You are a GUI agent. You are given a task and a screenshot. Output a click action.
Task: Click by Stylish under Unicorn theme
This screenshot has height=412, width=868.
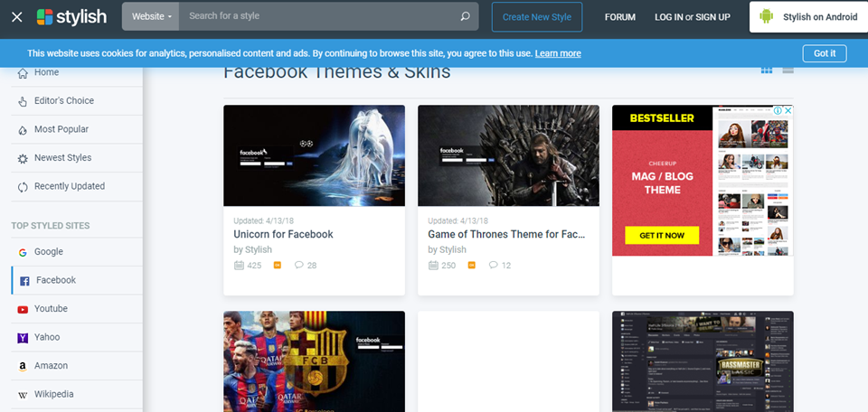coord(252,250)
